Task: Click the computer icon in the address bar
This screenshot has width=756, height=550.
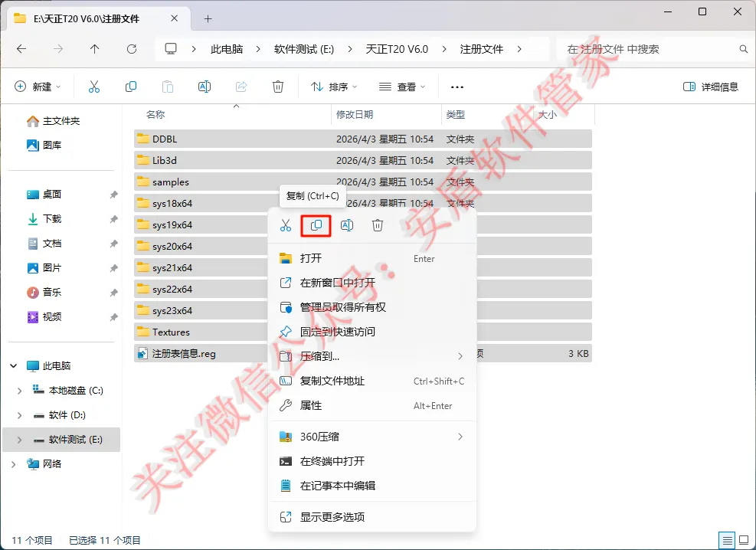Action: tap(171, 49)
